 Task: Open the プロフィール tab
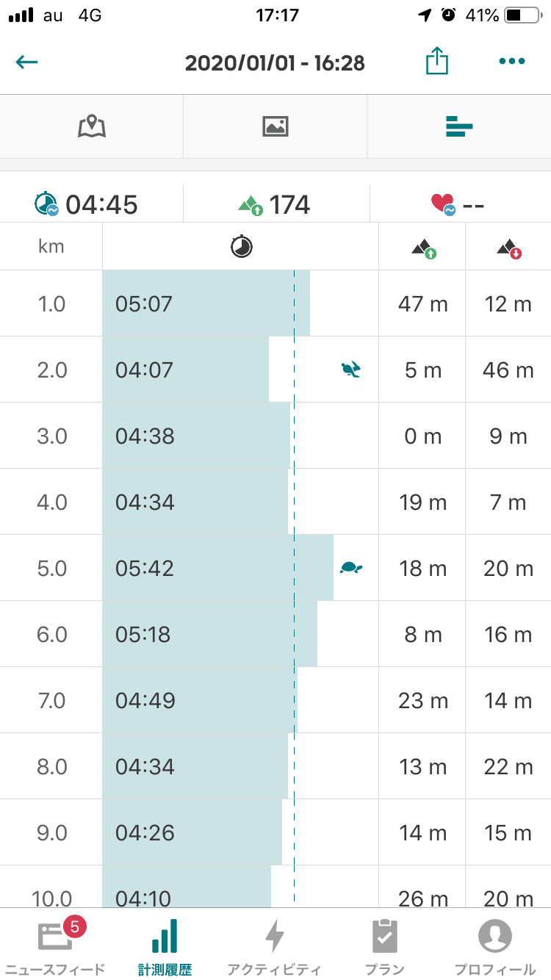[495, 945]
